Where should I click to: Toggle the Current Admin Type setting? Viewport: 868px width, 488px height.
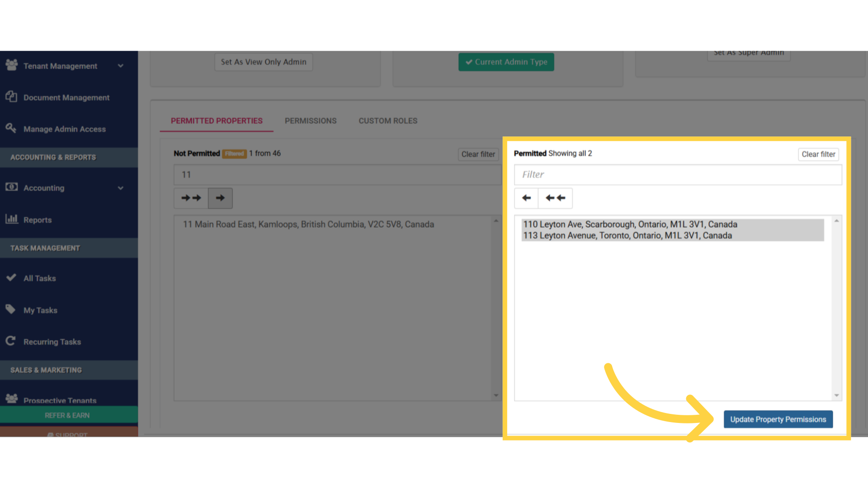(x=506, y=62)
